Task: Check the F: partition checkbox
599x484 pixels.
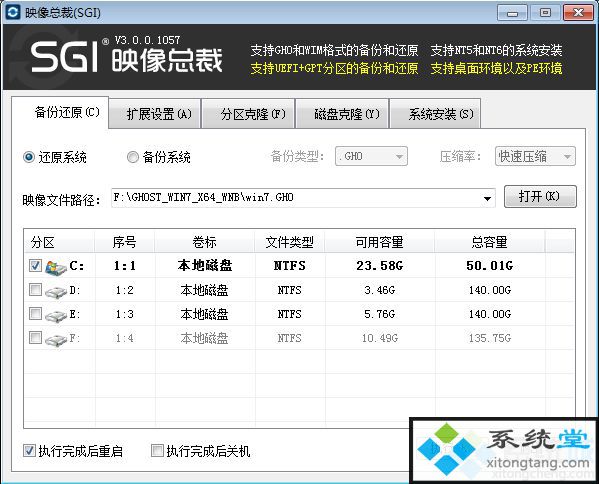Action: 36,337
